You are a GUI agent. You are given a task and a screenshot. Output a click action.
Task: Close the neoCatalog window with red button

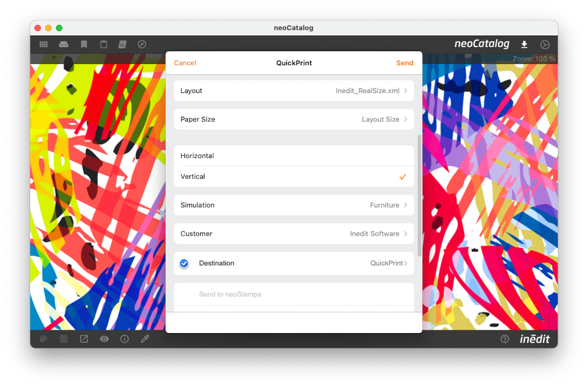[x=38, y=28]
